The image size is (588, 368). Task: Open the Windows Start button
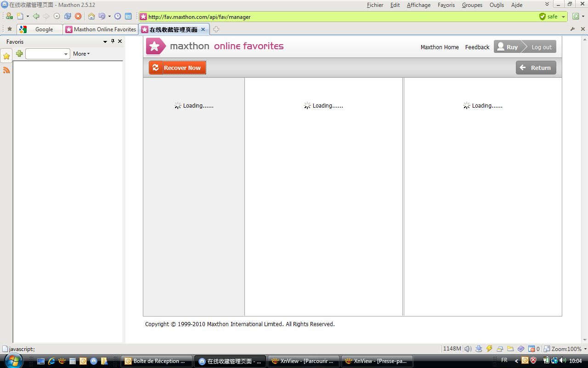13,361
